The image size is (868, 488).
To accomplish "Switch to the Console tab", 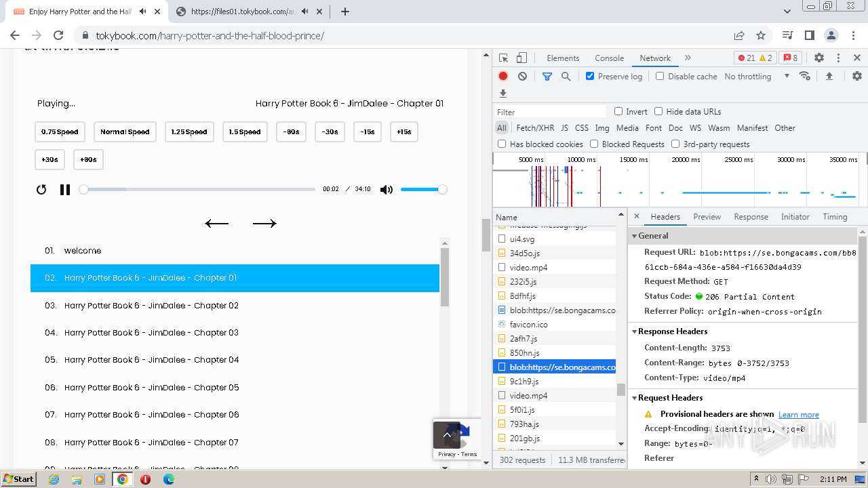I will point(609,58).
